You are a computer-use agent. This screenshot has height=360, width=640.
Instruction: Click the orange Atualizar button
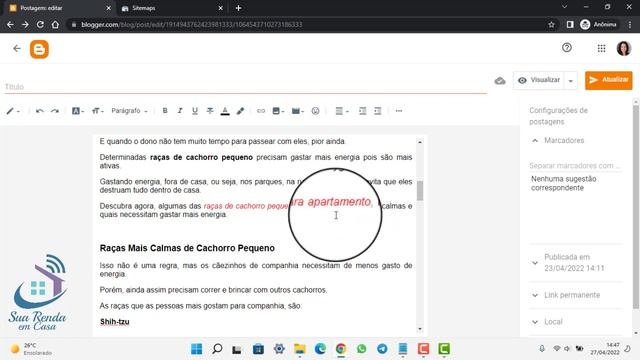pyautogui.click(x=609, y=80)
